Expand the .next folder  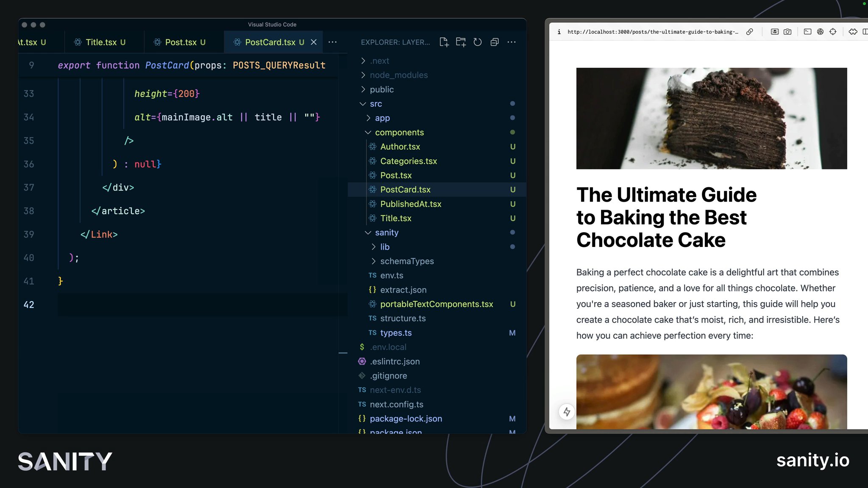363,61
